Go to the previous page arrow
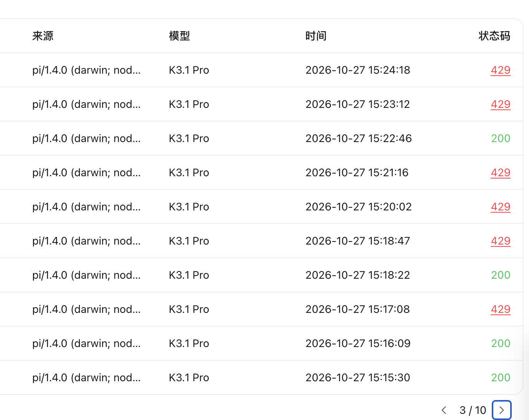The image size is (529, 420). [444, 410]
